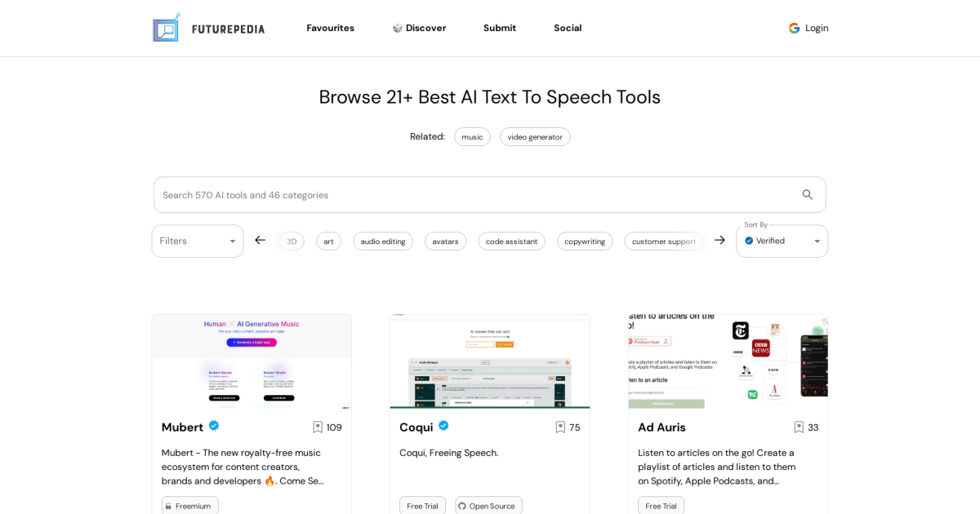Click the dice icon next to Discover
Viewport: 980px width, 514px height.
tap(396, 28)
